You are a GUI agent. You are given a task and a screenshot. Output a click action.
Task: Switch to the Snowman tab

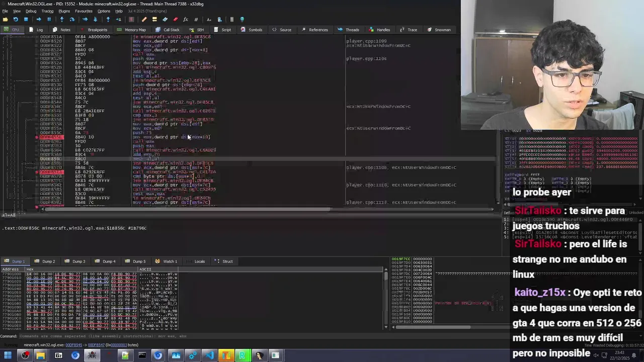click(439, 30)
